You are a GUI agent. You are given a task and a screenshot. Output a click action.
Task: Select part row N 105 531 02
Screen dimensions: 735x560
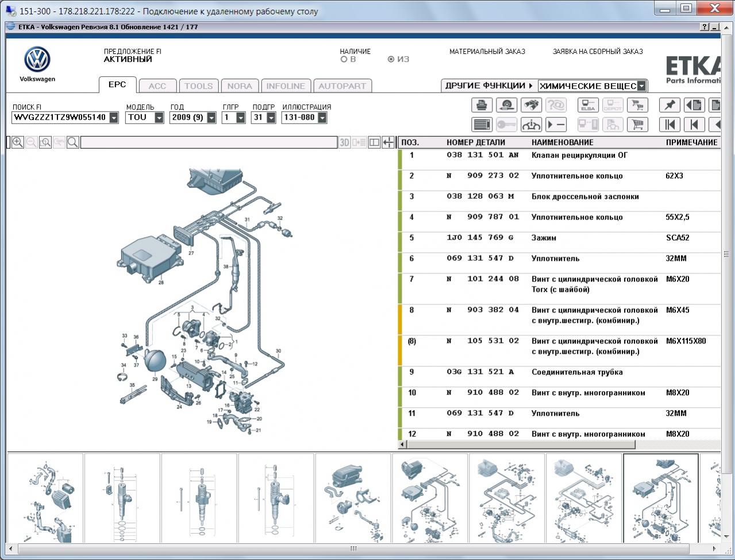(559, 351)
